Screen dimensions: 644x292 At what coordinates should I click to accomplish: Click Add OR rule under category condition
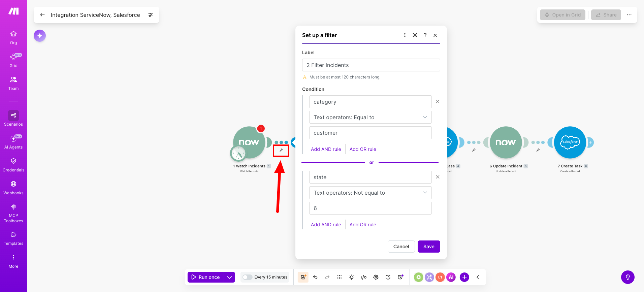click(363, 149)
